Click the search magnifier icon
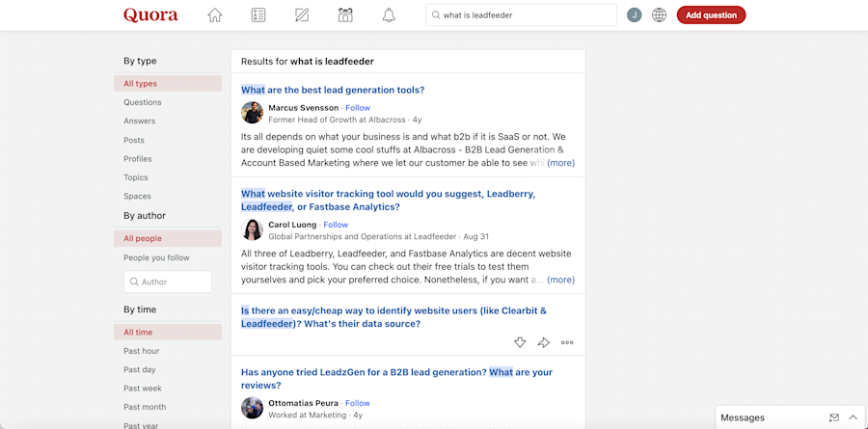Viewport: 868px width, 429px height. click(x=436, y=15)
